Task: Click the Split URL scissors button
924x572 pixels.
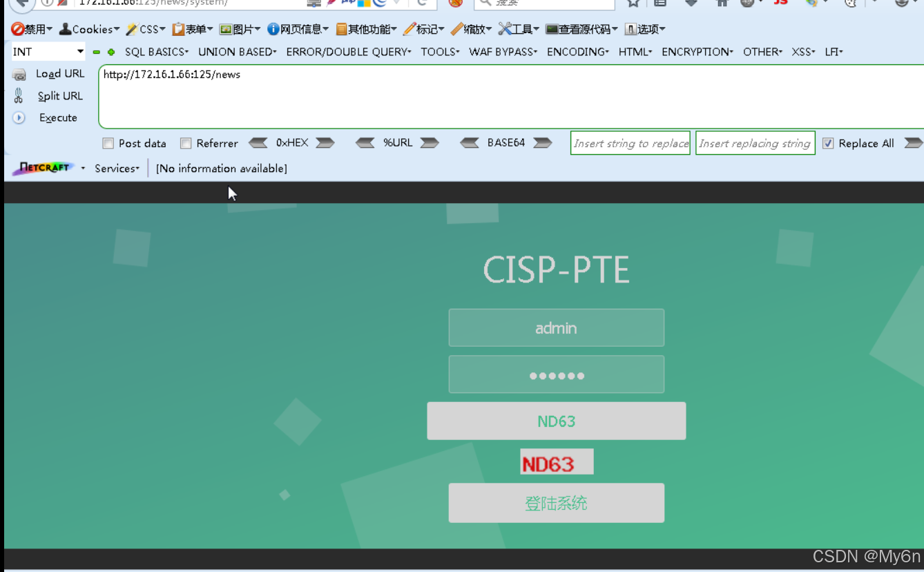Action: click(49, 96)
